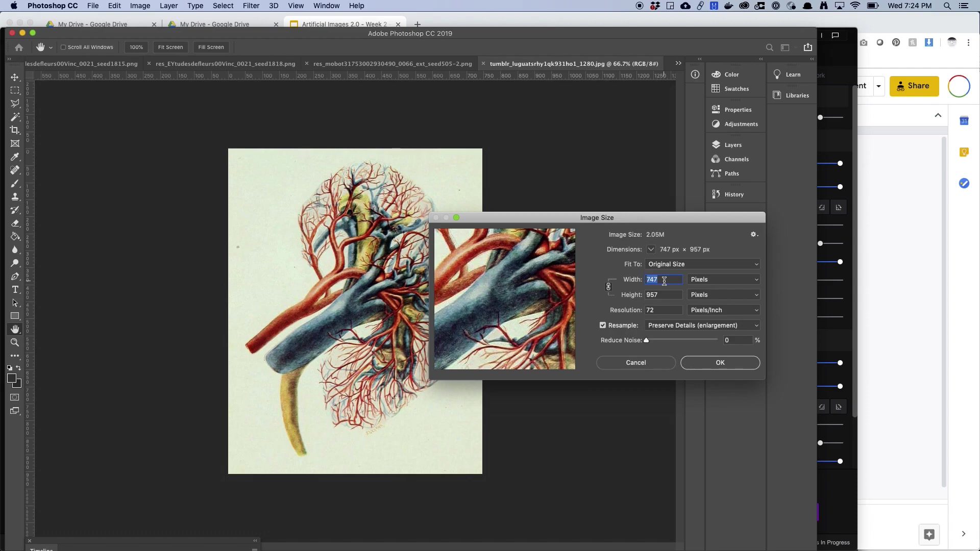Image resolution: width=980 pixels, height=551 pixels.
Task: Click the Height input field
Action: click(664, 294)
